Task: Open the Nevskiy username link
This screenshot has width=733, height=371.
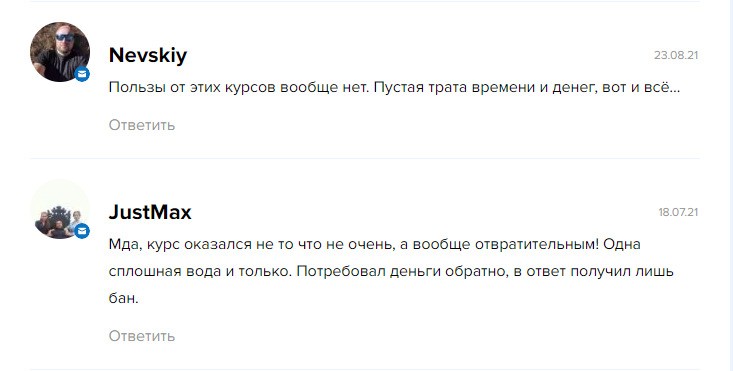Action: pos(148,55)
